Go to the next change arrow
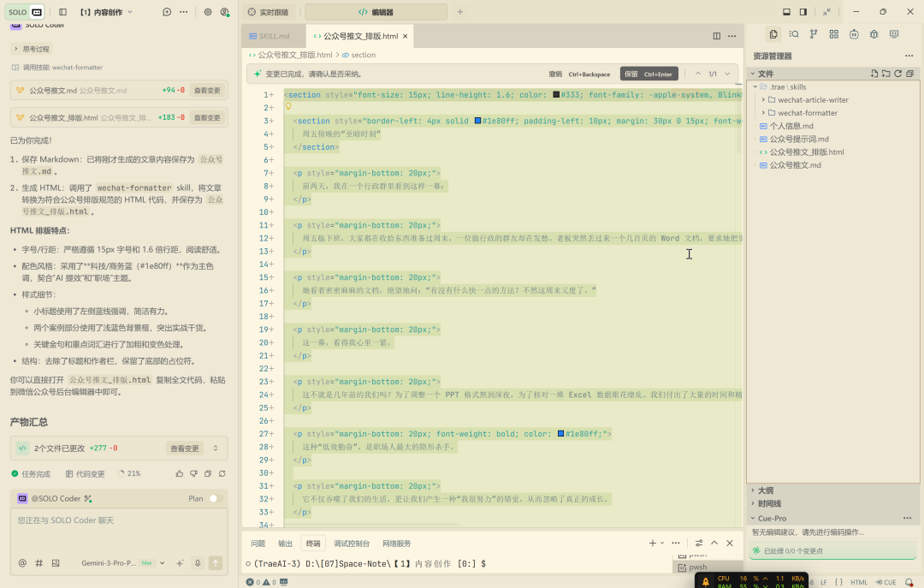Image resolution: width=924 pixels, height=588 pixels. click(728, 74)
